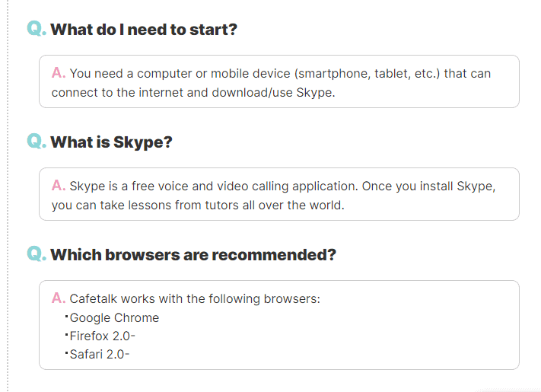Image resolution: width=541 pixels, height=392 pixels.
Task: Click the Q icon beside 'Which browsers are recommended?'
Action: click(x=36, y=253)
